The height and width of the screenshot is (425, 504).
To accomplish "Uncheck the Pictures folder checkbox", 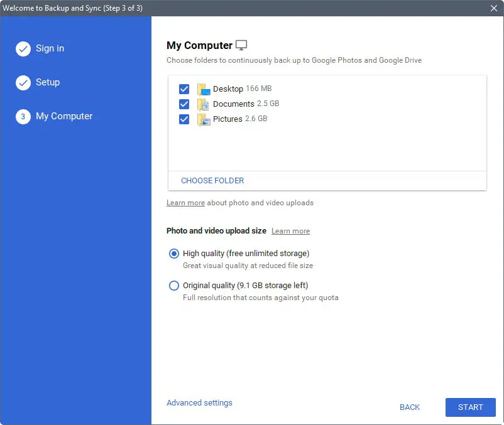I will pos(184,119).
